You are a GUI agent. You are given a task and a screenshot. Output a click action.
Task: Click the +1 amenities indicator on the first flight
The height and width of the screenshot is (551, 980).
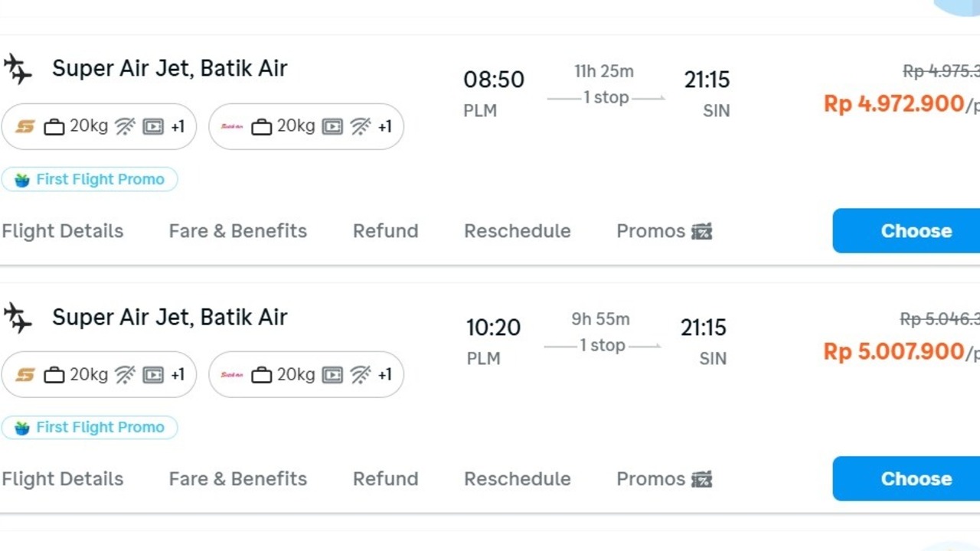pos(178,126)
